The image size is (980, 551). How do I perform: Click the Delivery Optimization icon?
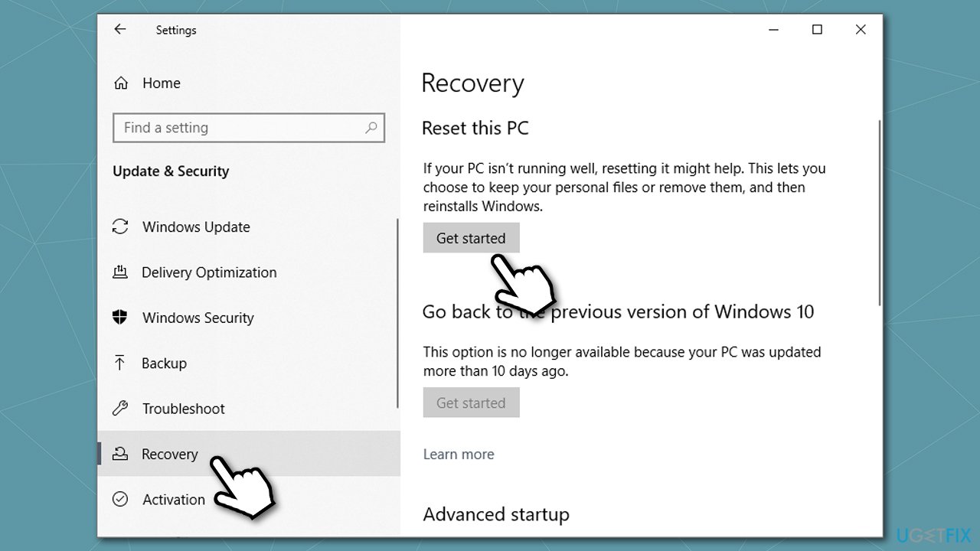pyautogui.click(x=120, y=272)
